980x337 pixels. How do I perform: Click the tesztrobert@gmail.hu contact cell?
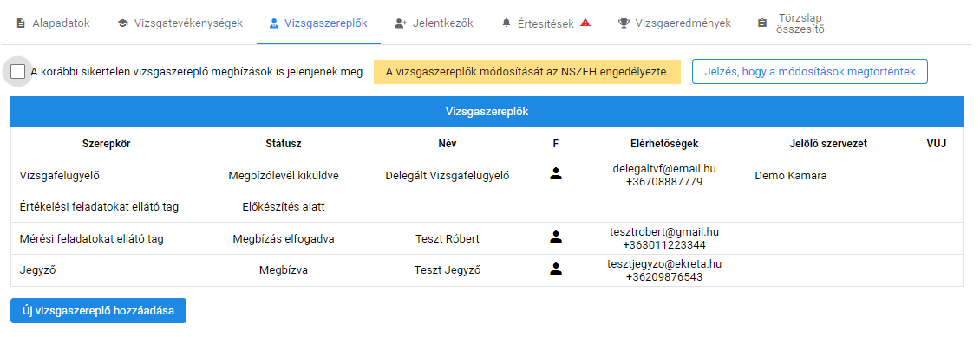[x=664, y=238]
